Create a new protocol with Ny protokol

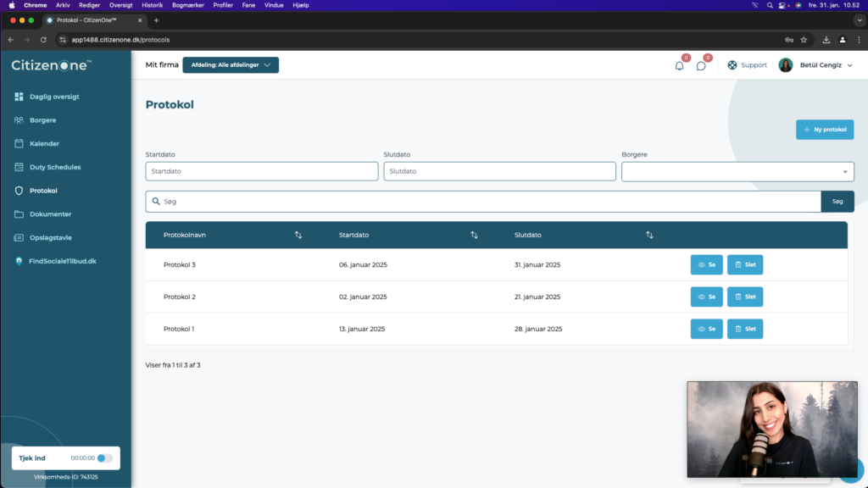[825, 130]
